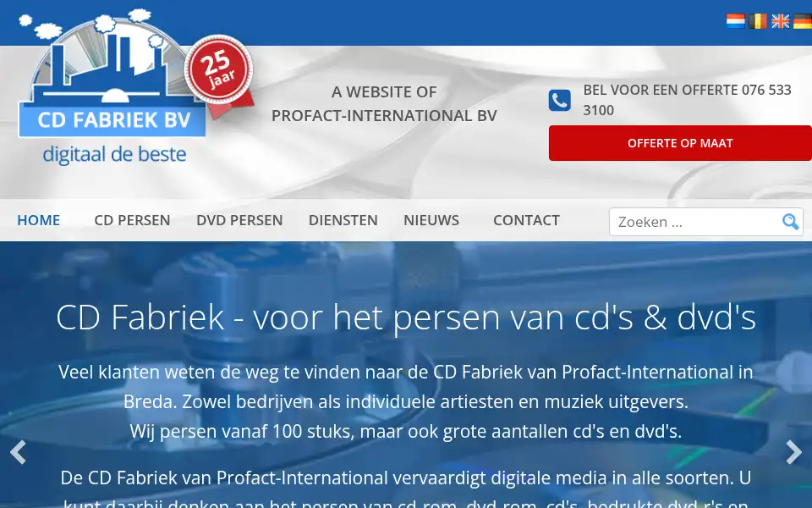Open the CD Fabriek BV logo
Image resolution: width=812 pixels, height=508 pixels.
pyautogui.click(x=112, y=86)
